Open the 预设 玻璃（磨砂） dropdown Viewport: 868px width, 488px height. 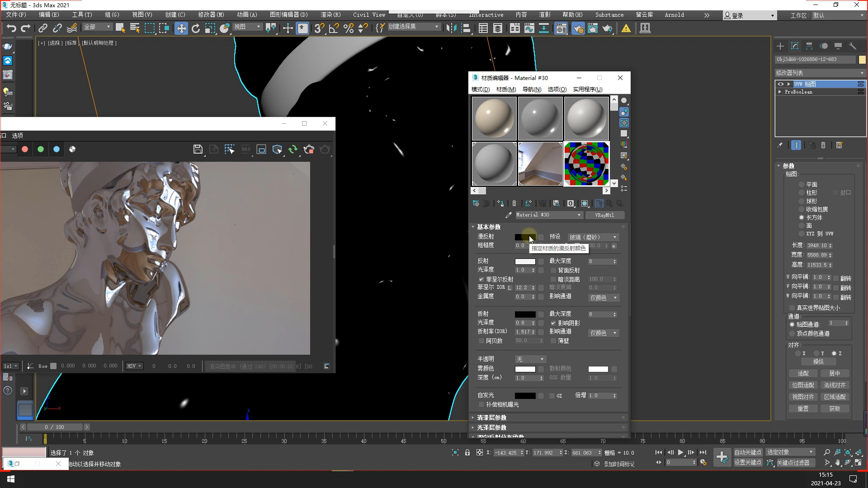(x=593, y=237)
